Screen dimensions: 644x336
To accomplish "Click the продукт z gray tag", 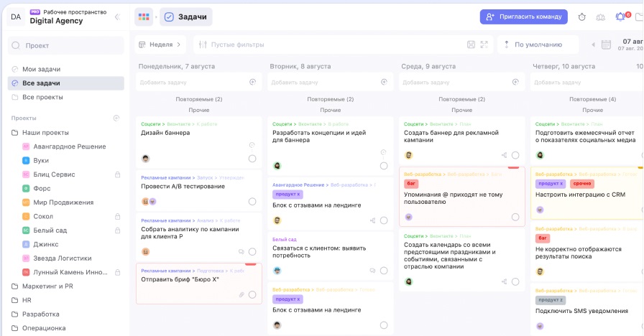I will [551, 300].
